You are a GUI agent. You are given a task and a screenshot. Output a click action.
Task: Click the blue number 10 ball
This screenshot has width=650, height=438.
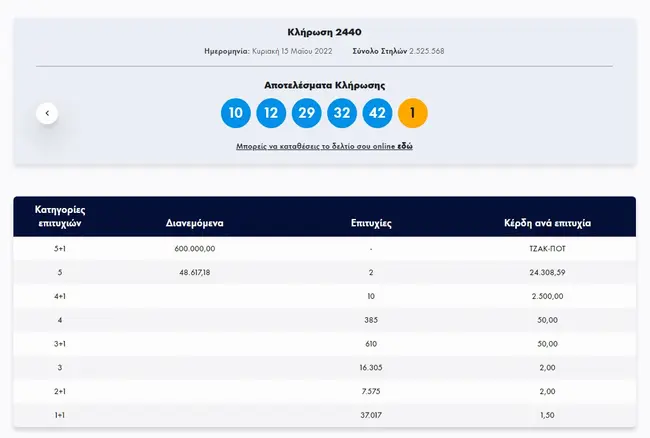pyautogui.click(x=235, y=113)
